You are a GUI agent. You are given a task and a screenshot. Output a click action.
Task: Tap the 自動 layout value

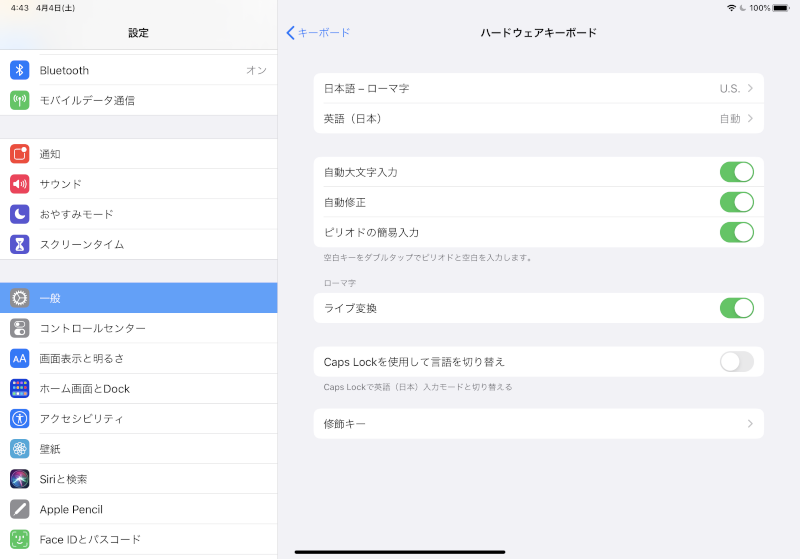pyautogui.click(x=730, y=118)
